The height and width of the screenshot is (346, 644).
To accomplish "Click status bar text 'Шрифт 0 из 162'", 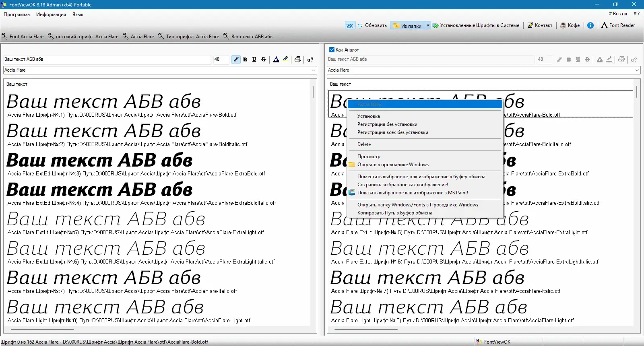I will click(17, 342).
